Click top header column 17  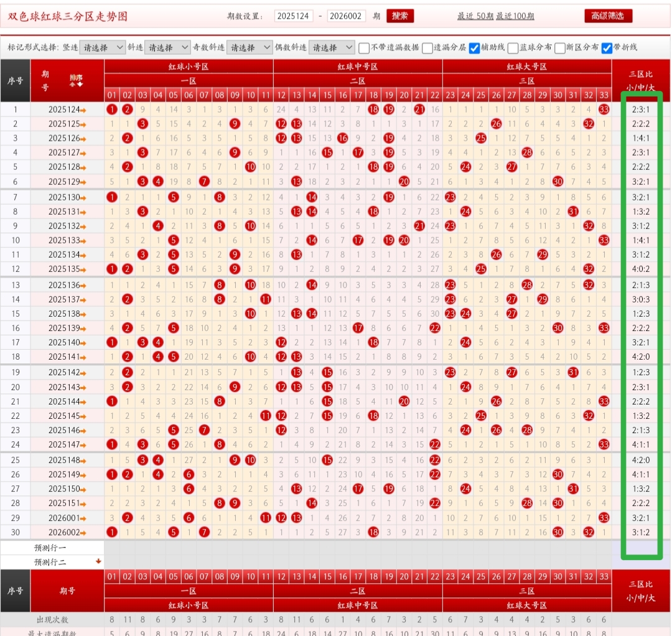coord(358,95)
